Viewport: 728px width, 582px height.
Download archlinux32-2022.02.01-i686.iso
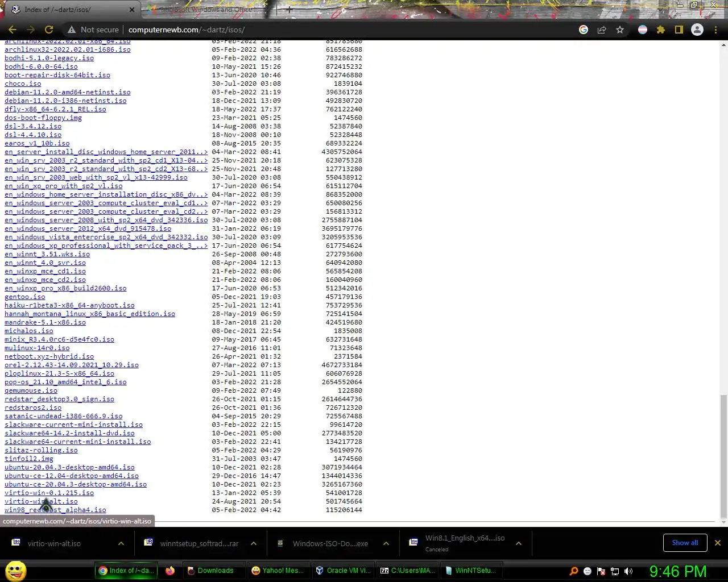pos(68,49)
